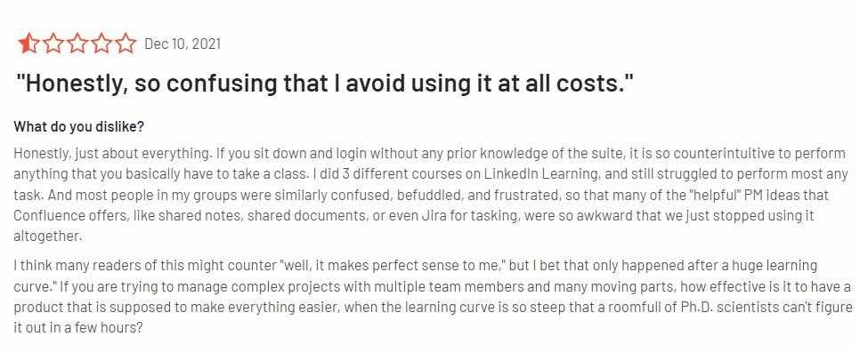Click the word "Confluence" in the review

click(45, 216)
